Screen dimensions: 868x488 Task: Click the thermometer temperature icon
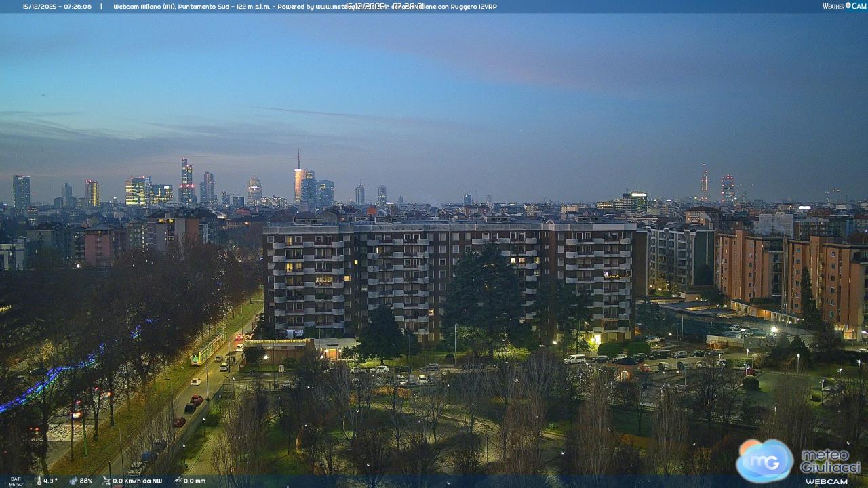point(39,481)
